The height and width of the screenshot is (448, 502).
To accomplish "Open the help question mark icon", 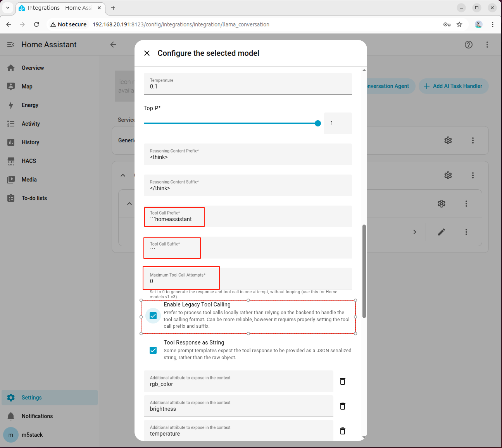I will coord(469,45).
